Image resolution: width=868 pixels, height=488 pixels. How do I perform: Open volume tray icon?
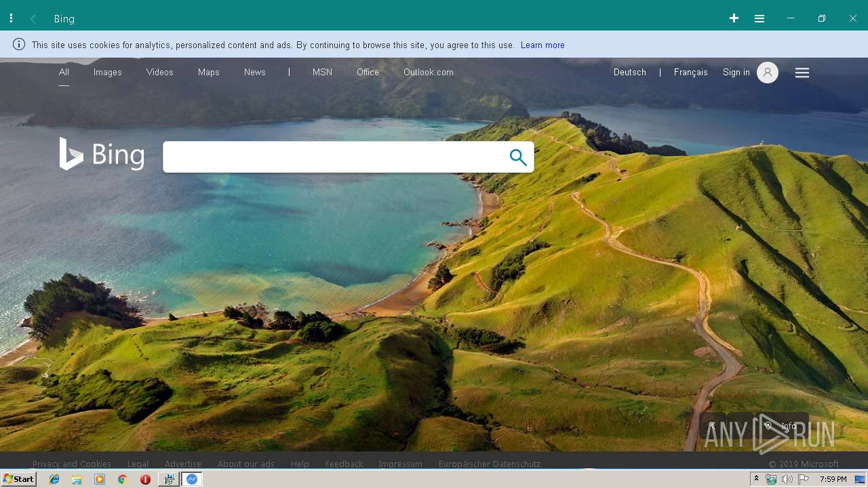[x=787, y=479]
